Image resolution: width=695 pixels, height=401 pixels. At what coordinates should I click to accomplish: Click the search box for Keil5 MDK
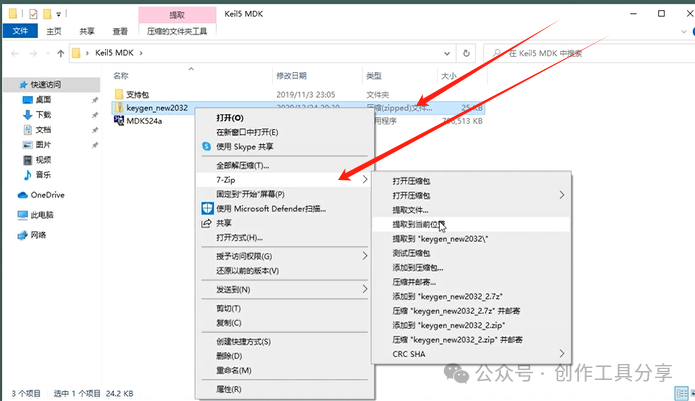coord(590,53)
